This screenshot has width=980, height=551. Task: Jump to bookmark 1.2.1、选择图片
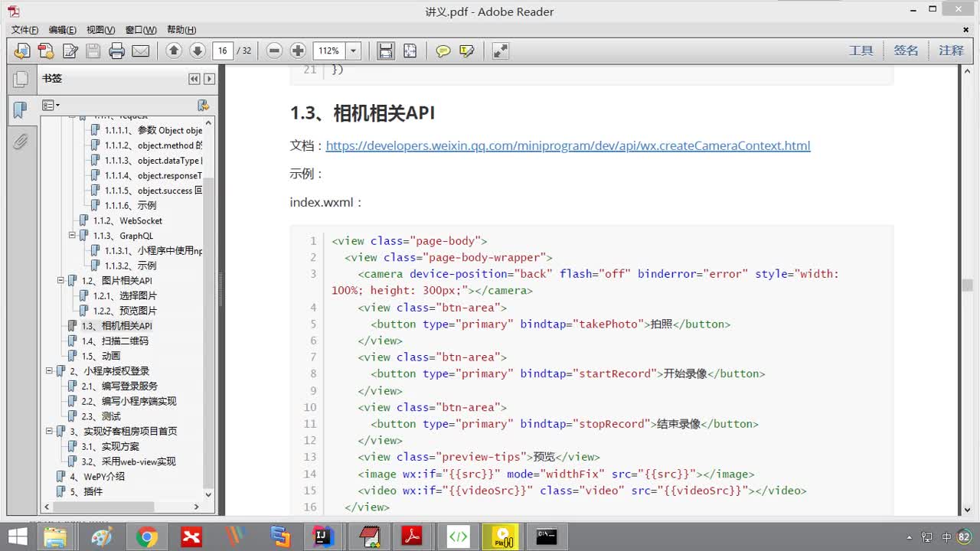(x=125, y=296)
